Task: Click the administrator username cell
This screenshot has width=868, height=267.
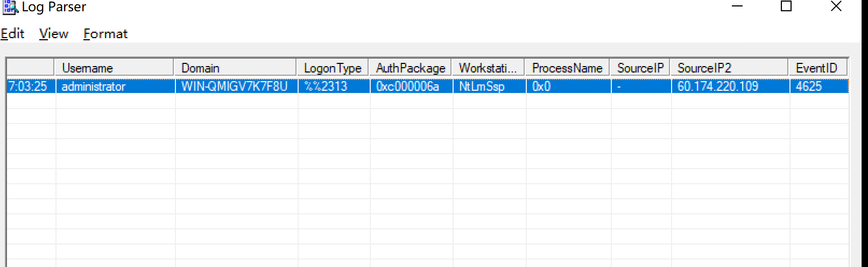Action: click(x=94, y=86)
